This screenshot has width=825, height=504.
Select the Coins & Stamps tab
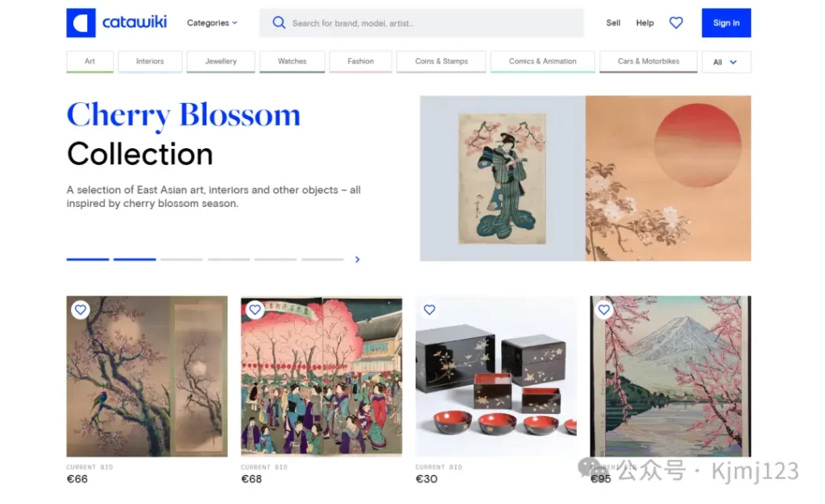click(441, 61)
